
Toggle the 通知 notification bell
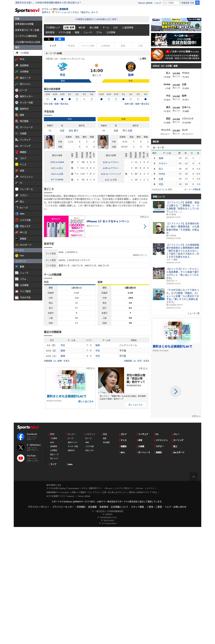pyautogui.click(x=143, y=59)
